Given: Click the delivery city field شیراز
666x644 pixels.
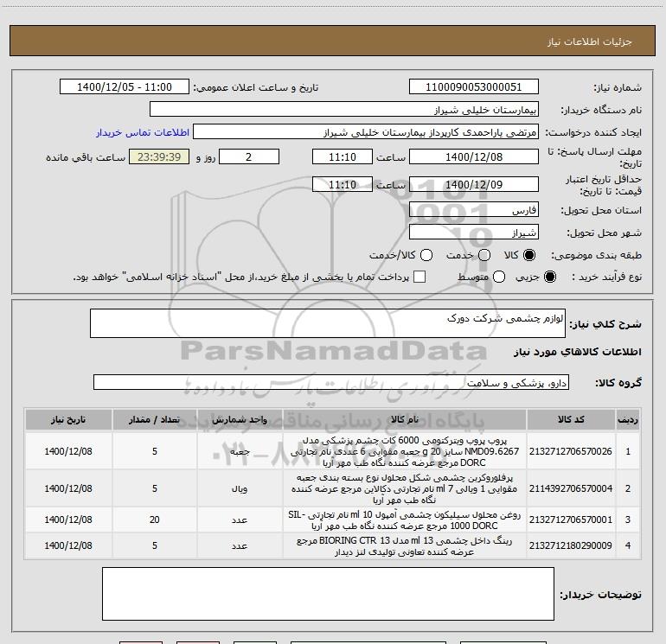Looking at the screenshot, I should 474,233.
